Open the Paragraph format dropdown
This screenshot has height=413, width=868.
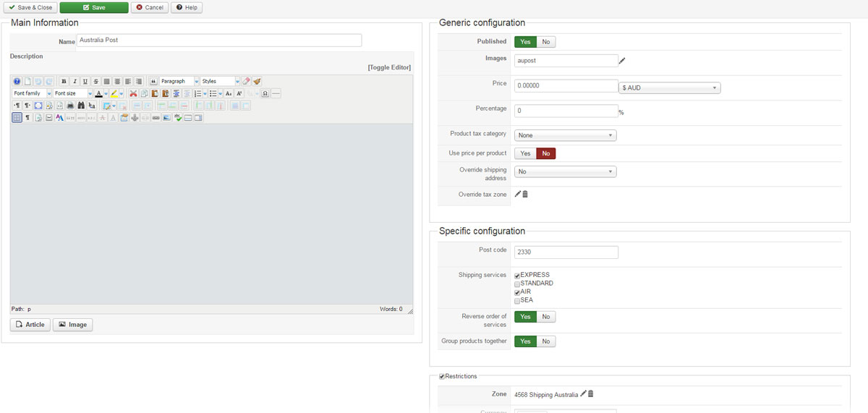click(179, 81)
